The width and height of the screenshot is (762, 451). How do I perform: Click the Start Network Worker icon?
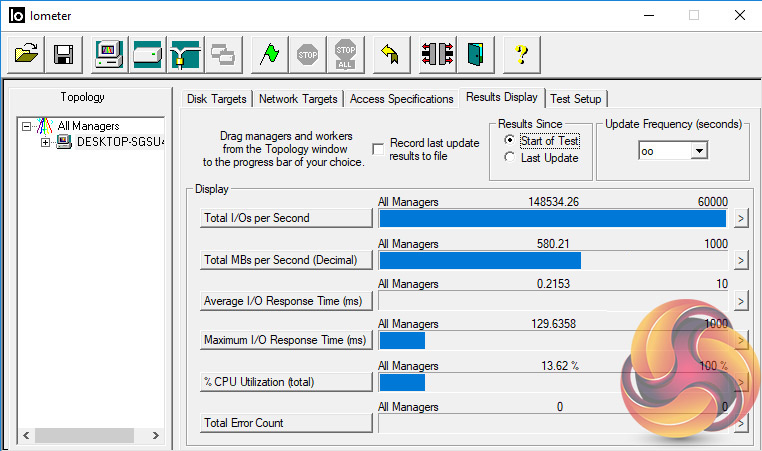point(185,55)
